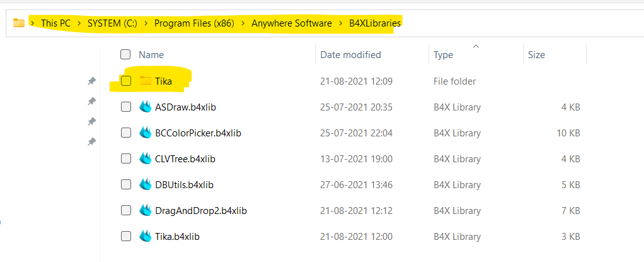
Task: Click the CLVTree.b4xlib file icon
Action: pos(146,158)
